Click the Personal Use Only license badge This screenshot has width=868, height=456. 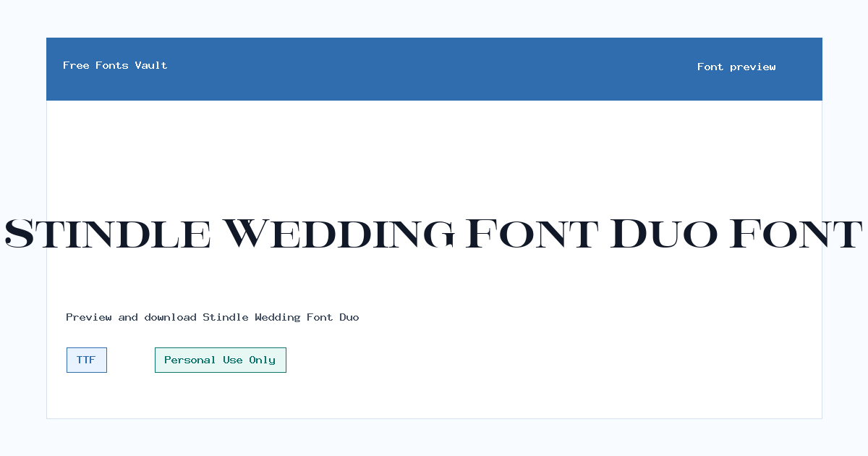coord(221,360)
